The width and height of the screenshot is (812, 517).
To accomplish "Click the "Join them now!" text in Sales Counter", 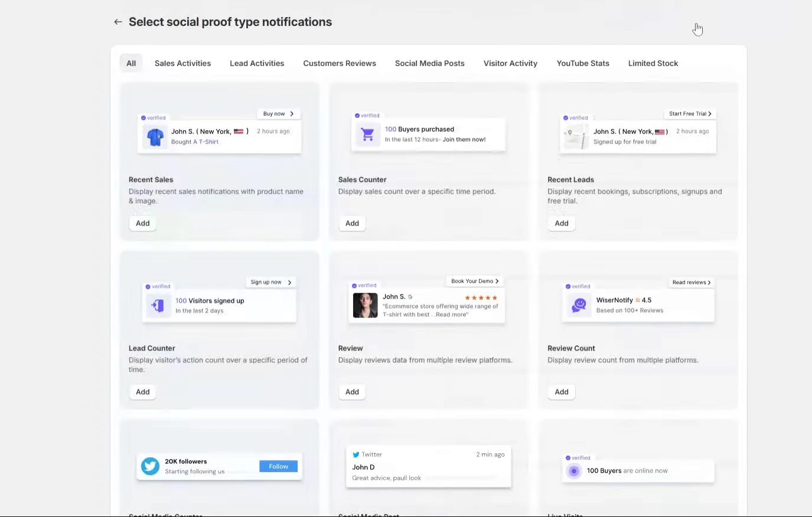I will (464, 139).
